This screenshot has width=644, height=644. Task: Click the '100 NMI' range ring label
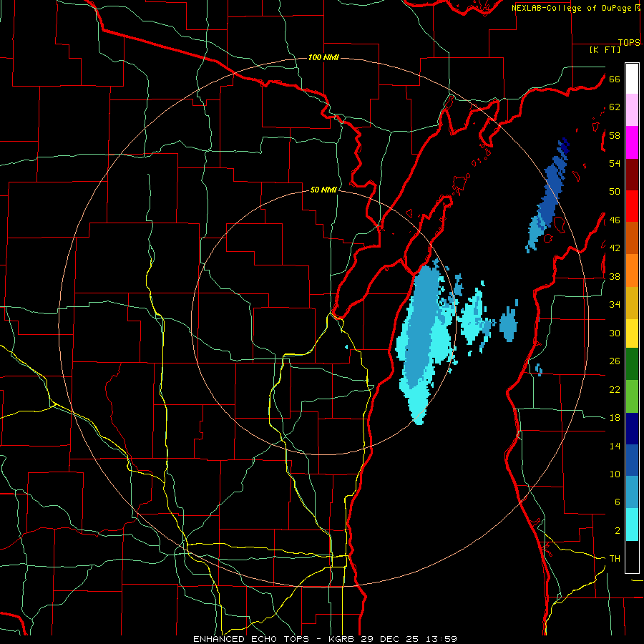(323, 57)
